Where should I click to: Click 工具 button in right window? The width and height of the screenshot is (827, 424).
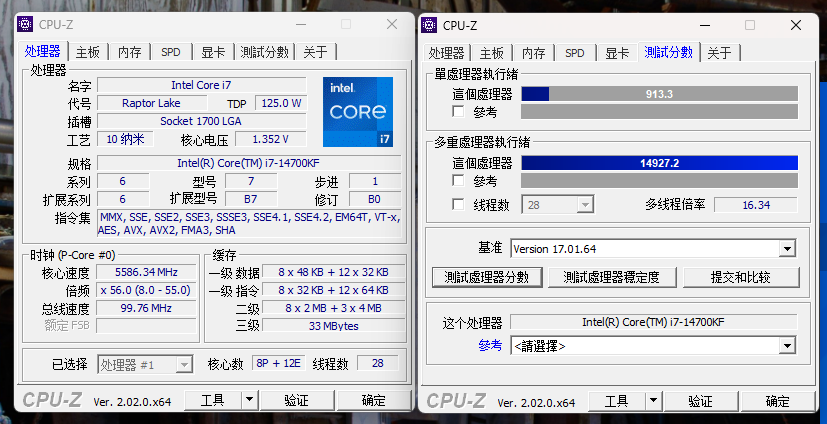pyautogui.click(x=617, y=401)
